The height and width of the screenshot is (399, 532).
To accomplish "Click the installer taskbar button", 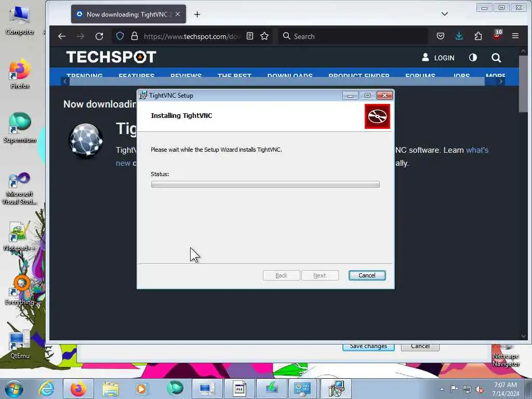I will [336, 389].
